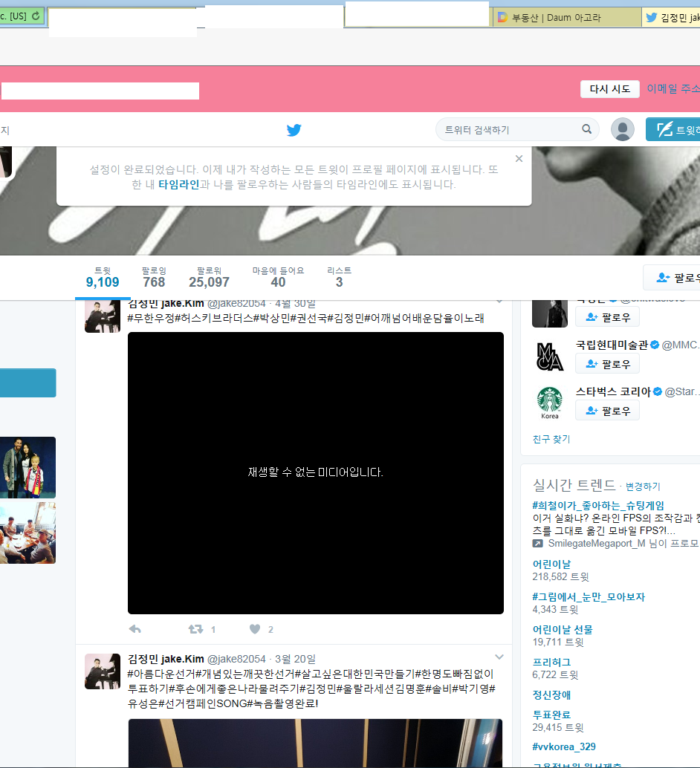
Task: Click the profile follow button beside tabs
Action: tap(672, 278)
